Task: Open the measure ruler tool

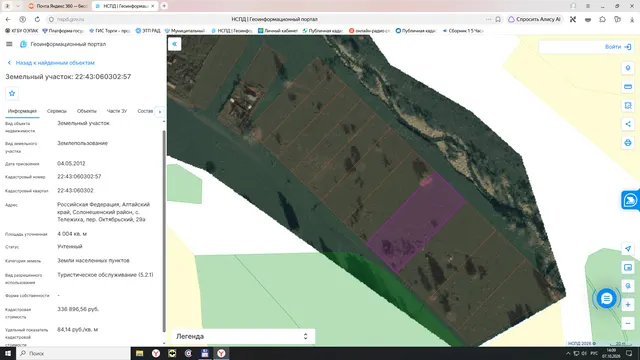Action: [628, 87]
